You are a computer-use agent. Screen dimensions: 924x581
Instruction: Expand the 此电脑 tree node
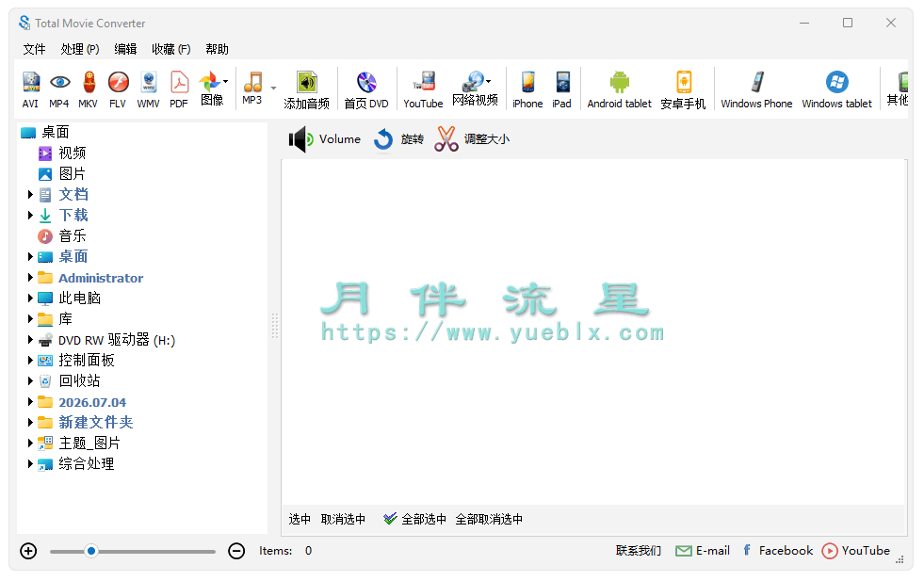pyautogui.click(x=30, y=299)
